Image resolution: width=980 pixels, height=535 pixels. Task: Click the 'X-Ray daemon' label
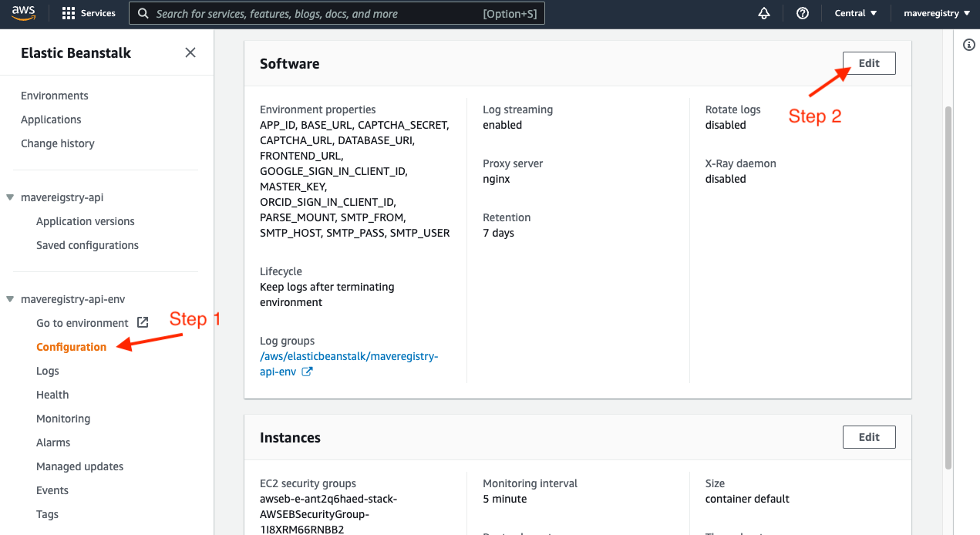click(x=741, y=163)
